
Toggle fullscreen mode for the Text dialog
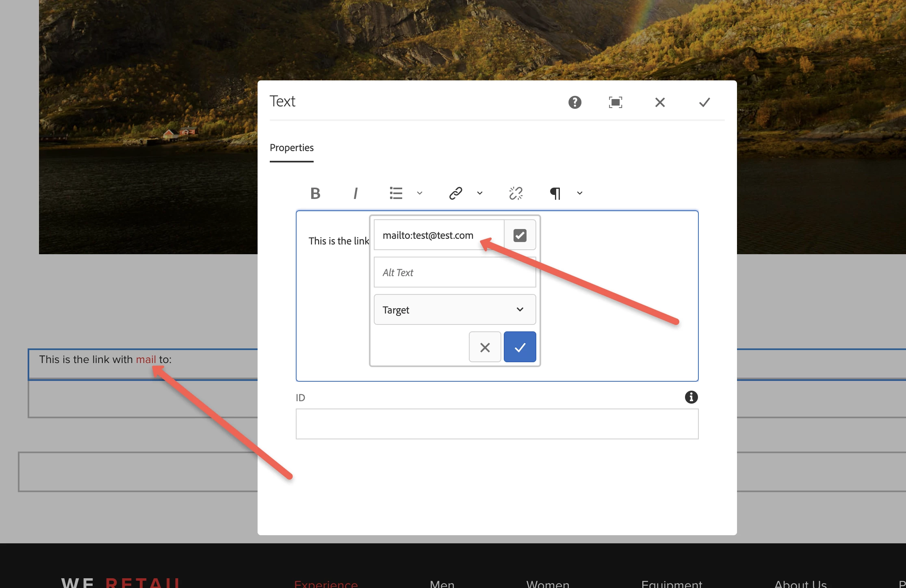coord(615,102)
